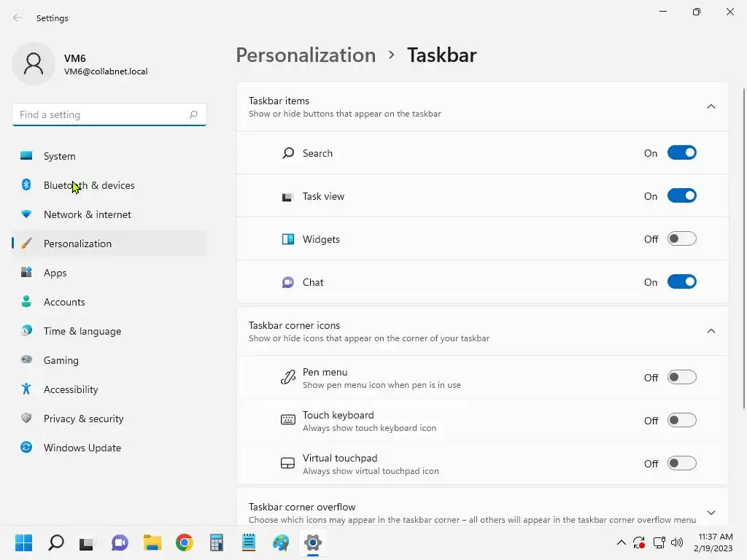The width and height of the screenshot is (747, 560).
Task: Open the VM6 user account profile
Action: coord(81,64)
